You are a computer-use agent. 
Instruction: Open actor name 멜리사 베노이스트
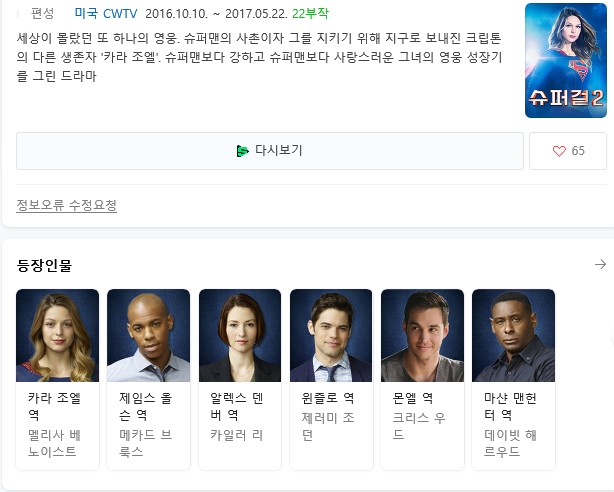(x=54, y=443)
